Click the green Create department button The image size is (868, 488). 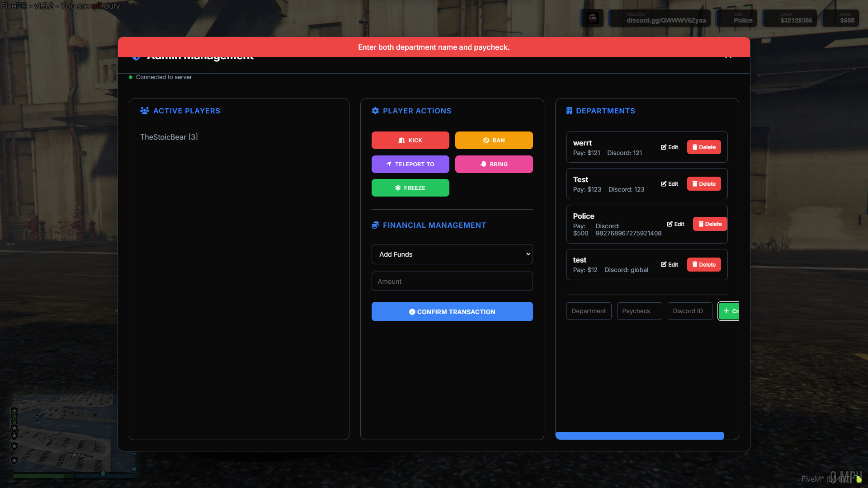tap(729, 311)
